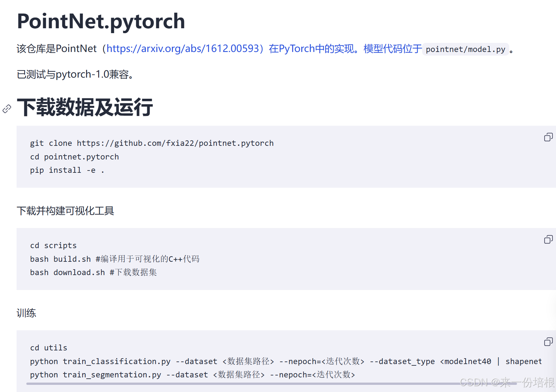This screenshot has width=556, height=392.
Task: Click the horizontal scrollbar of training code block
Action: (271, 384)
